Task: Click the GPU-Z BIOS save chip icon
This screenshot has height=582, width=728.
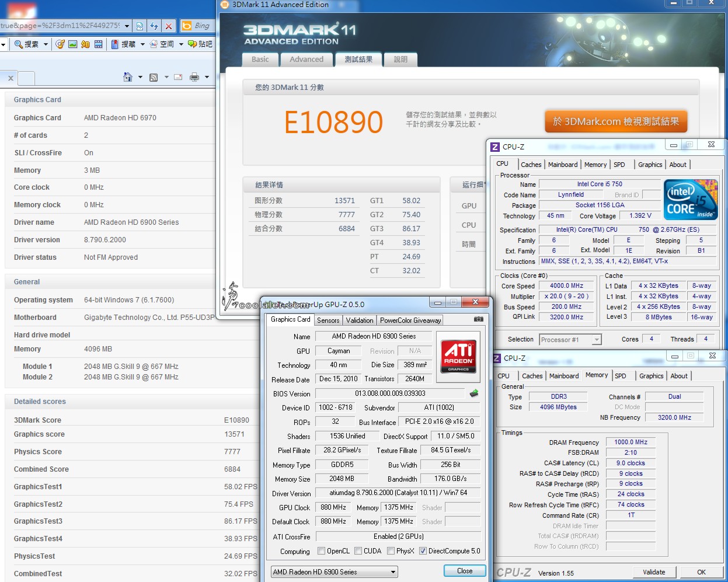Action: [x=474, y=393]
